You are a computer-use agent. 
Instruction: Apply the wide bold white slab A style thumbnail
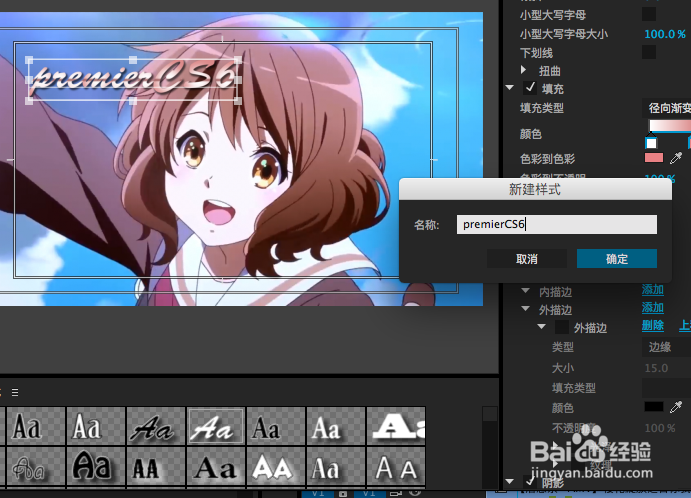pyautogui.click(x=396, y=426)
